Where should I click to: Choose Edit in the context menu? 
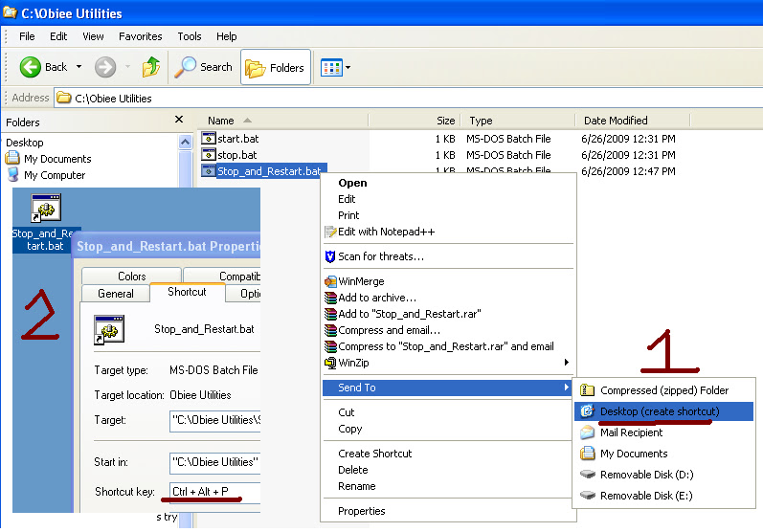[347, 199]
